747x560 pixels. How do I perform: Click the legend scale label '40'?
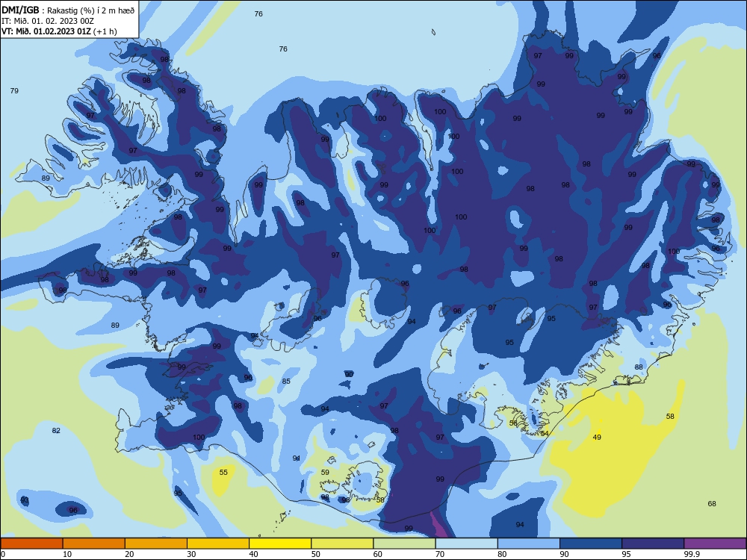point(253,554)
